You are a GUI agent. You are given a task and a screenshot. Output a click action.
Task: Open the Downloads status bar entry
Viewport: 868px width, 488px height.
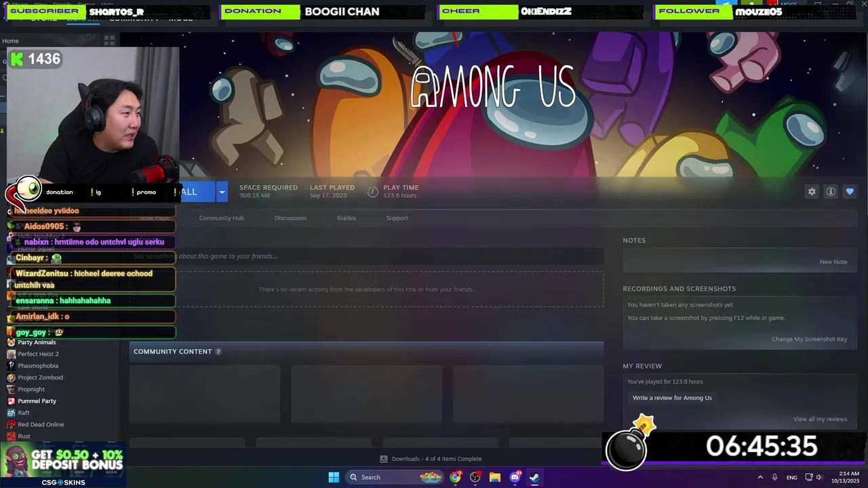(x=431, y=459)
